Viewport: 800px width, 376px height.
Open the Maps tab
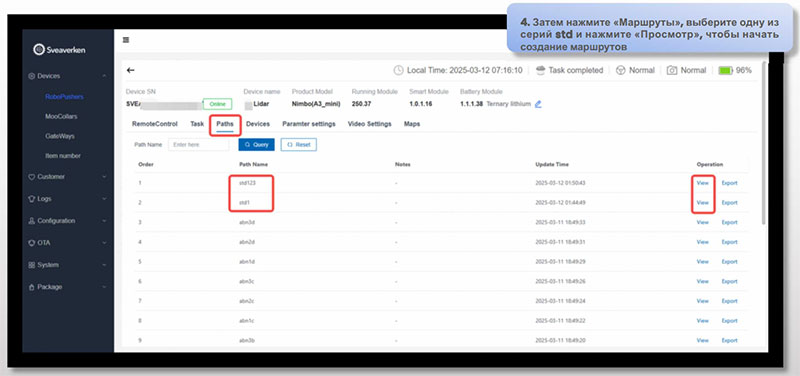[x=412, y=124]
